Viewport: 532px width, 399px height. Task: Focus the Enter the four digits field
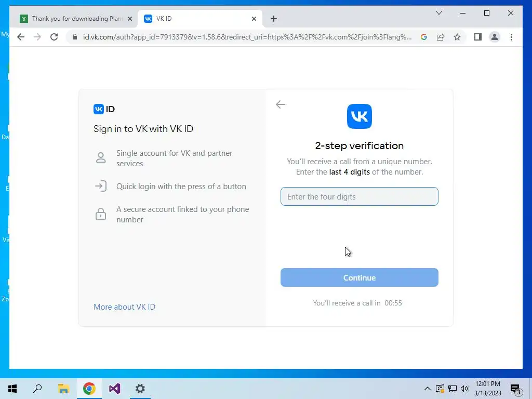360,196
